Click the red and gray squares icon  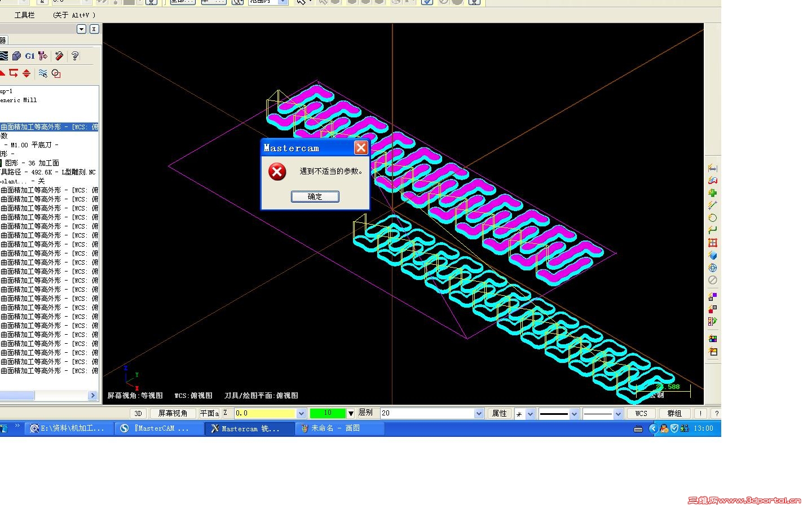713,309
